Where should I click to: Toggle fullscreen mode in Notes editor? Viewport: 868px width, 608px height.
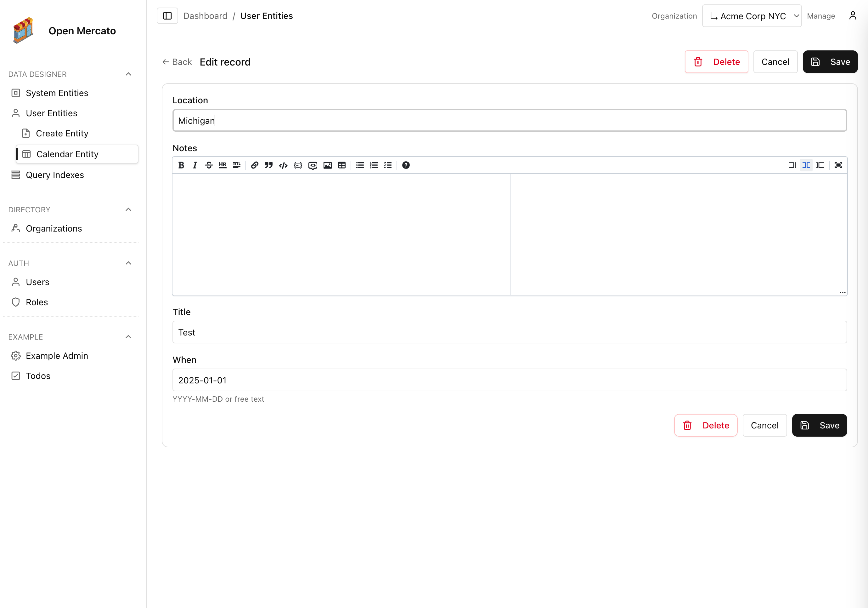838,165
